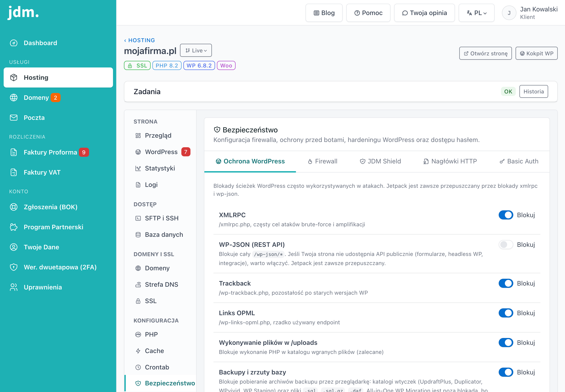
Task: Open Poczta via its envelope icon
Action: [x=14, y=118]
